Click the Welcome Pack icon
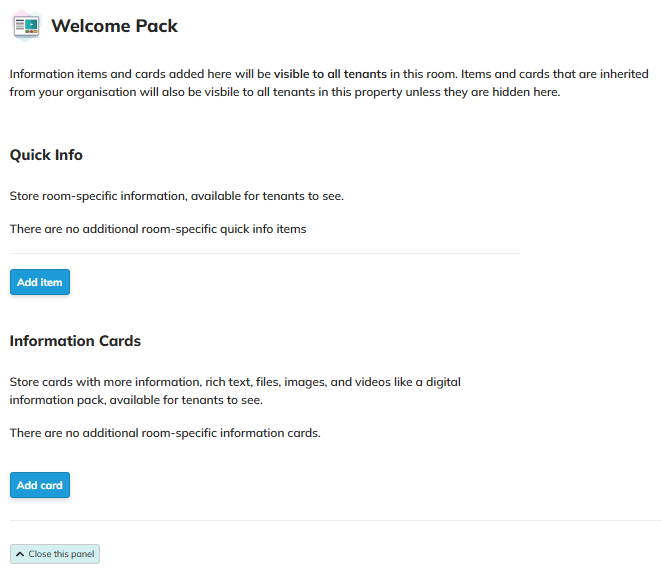This screenshot has width=662, height=571. [27, 26]
